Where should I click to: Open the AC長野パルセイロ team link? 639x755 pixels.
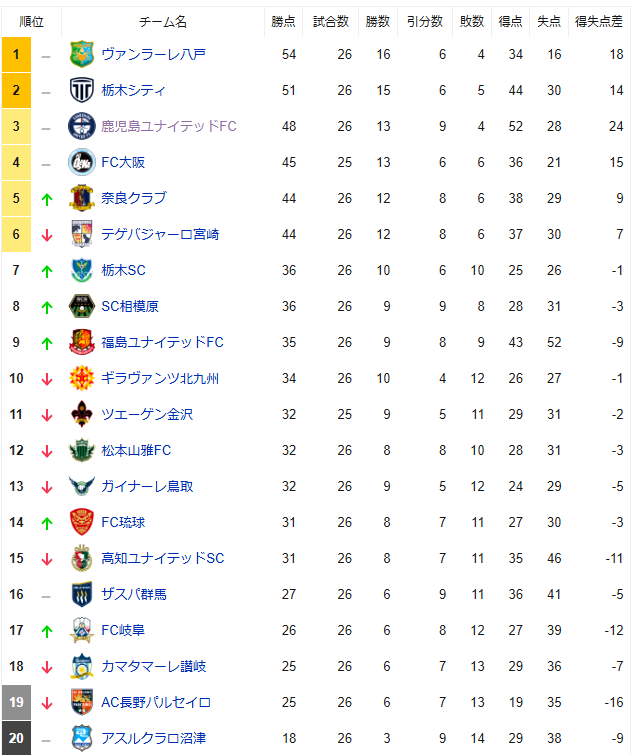point(156,703)
